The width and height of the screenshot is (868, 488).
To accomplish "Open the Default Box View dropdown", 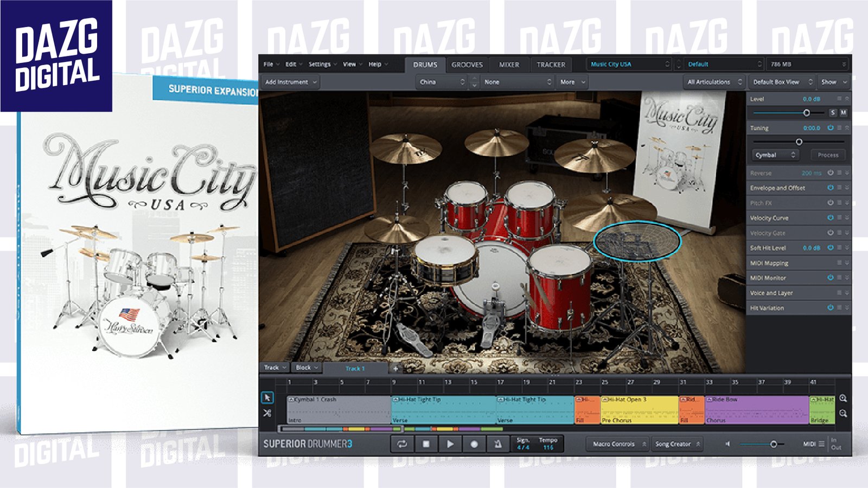I will (x=782, y=82).
